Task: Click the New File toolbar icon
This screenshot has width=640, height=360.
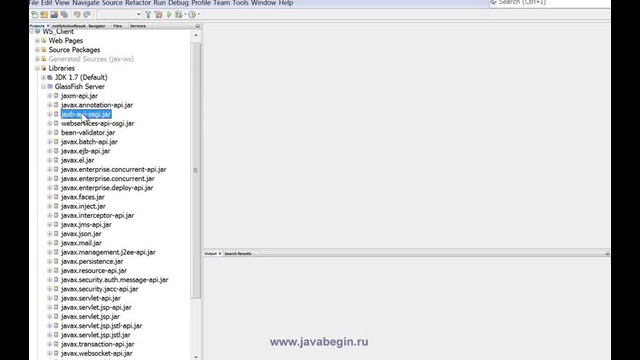Action: click(34, 15)
